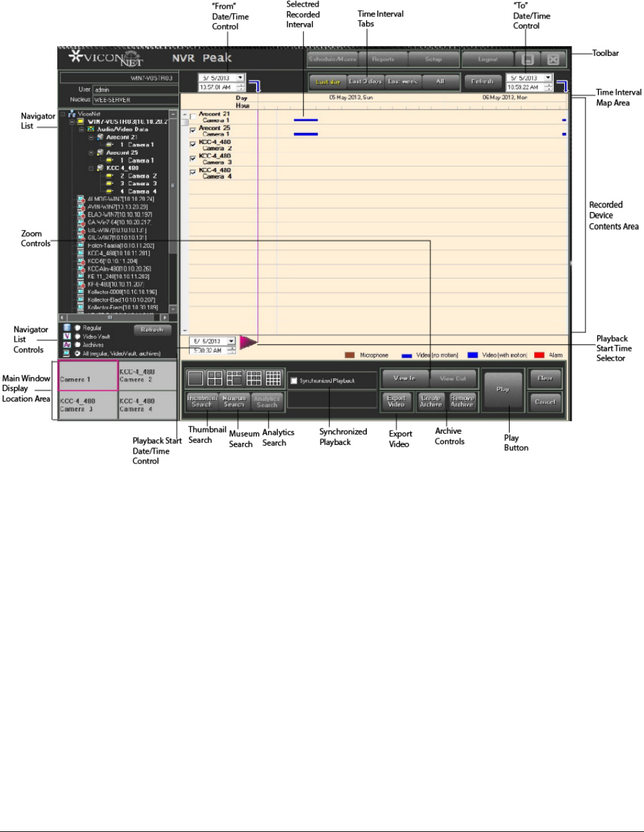Switch to the Last day interval tab
The width and height of the screenshot is (644, 832).
coord(328,82)
